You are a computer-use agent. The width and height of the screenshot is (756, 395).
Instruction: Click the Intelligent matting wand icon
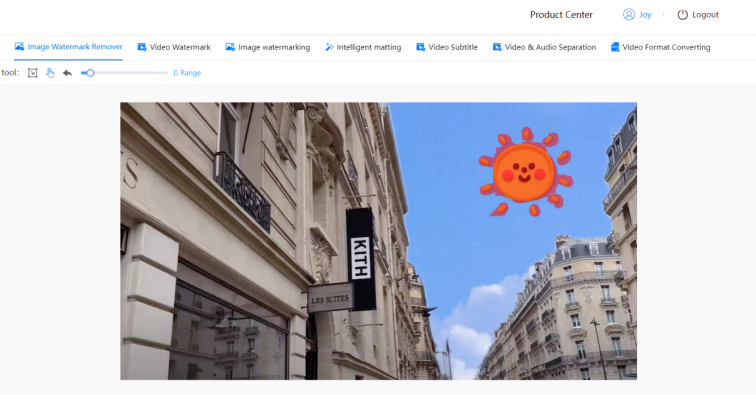[329, 47]
